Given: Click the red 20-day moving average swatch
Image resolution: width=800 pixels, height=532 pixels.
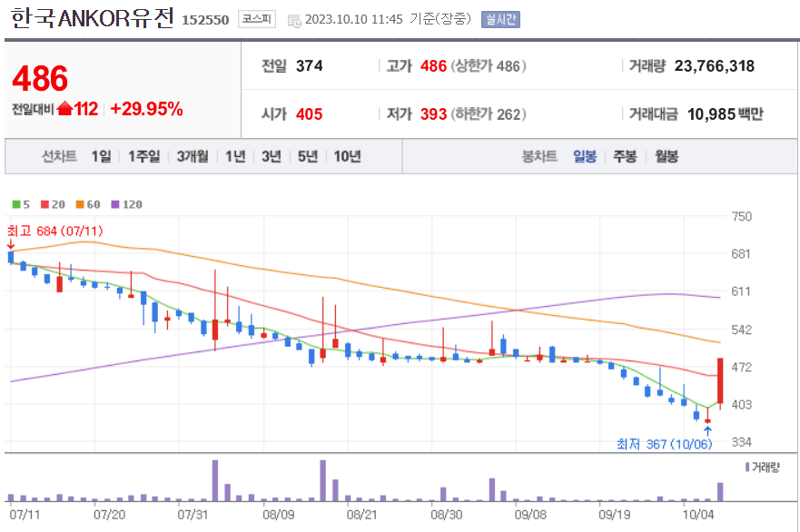Looking at the screenshot, I should point(44,204).
